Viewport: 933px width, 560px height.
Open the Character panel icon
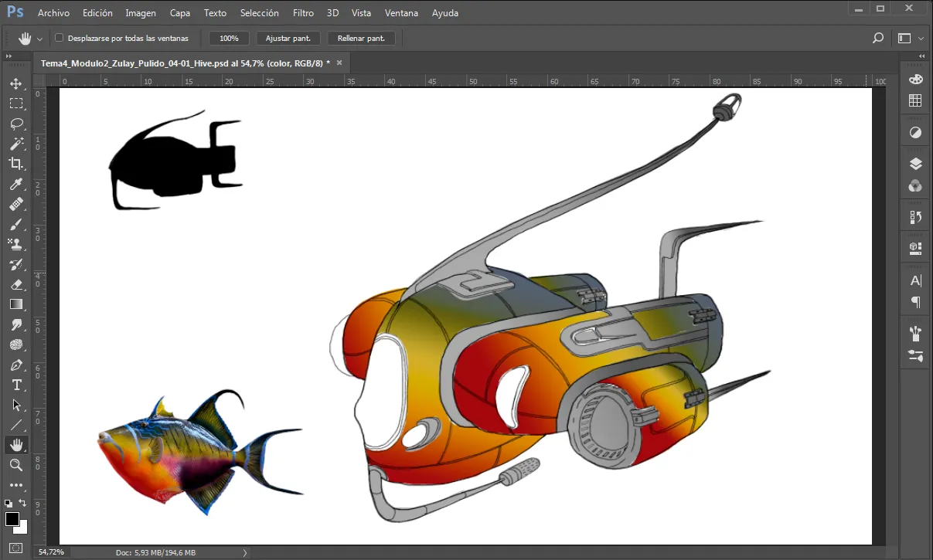[x=915, y=280]
